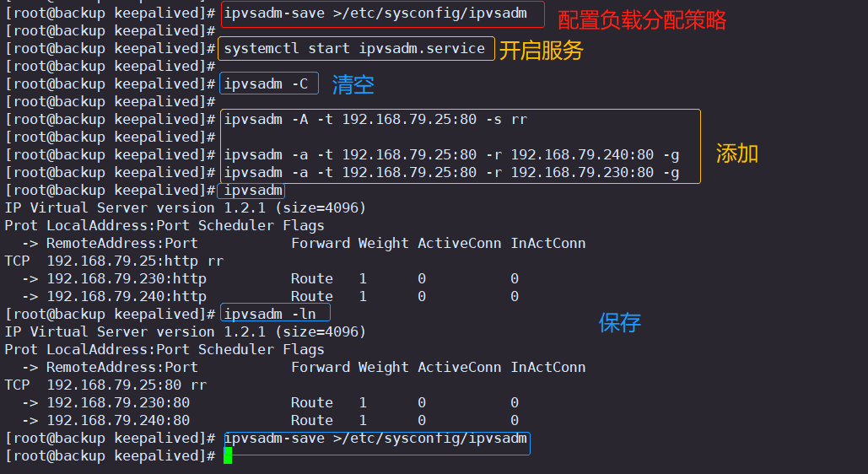Click the blue-boxed ipvsadm -ln command
The width and height of the screenshot is (868, 474).
coord(270,314)
